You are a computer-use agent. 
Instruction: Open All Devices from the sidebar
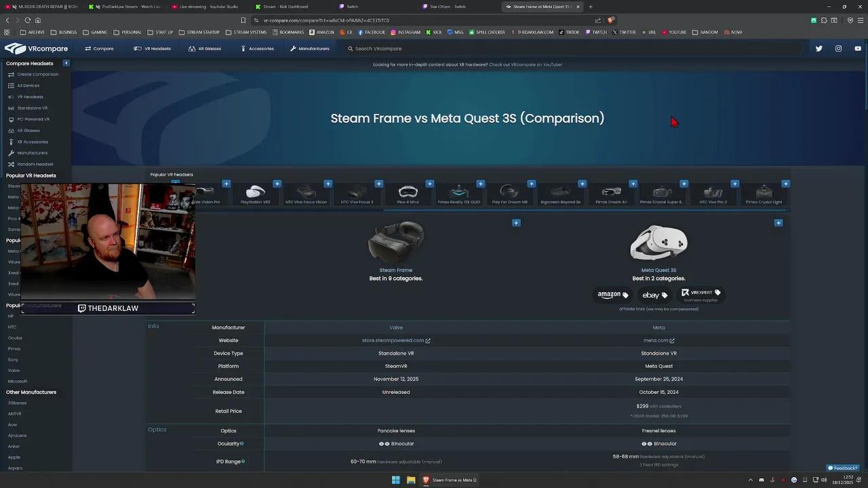28,85
